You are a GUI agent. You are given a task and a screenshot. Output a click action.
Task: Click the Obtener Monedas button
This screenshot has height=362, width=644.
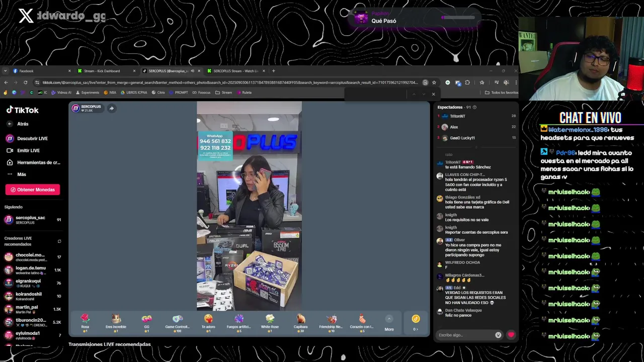click(x=33, y=190)
